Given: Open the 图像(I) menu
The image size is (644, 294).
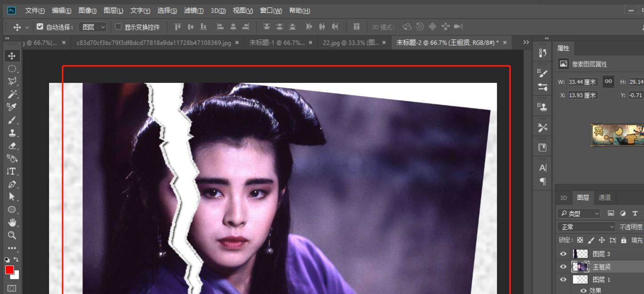Looking at the screenshot, I should (87, 11).
